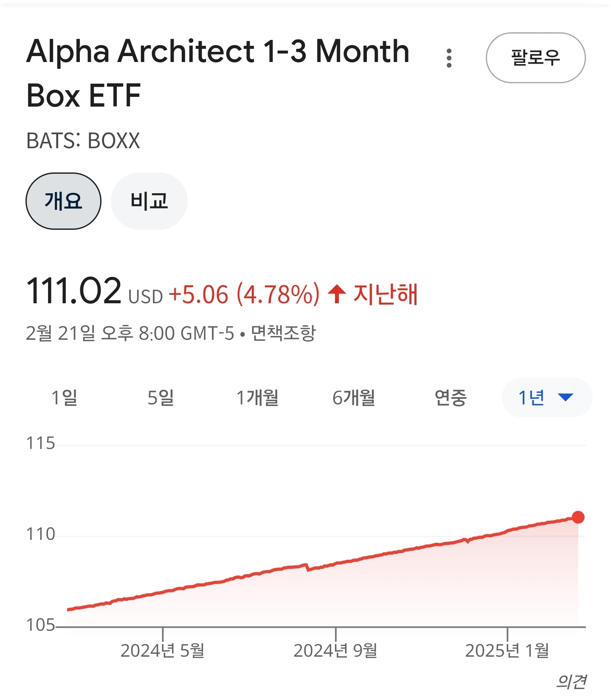Choose the 연중 year-to-date range
Screen dimensions: 611x700
click(451, 398)
